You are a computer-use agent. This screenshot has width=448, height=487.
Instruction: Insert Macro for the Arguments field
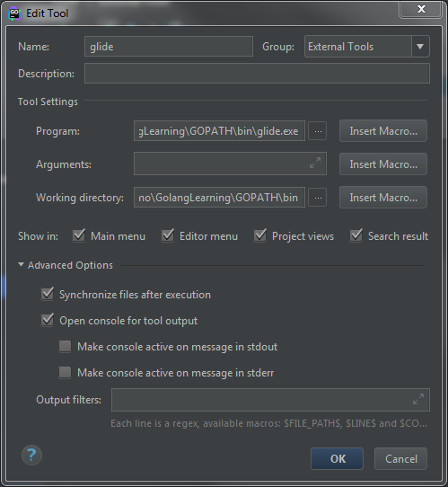[x=383, y=164]
